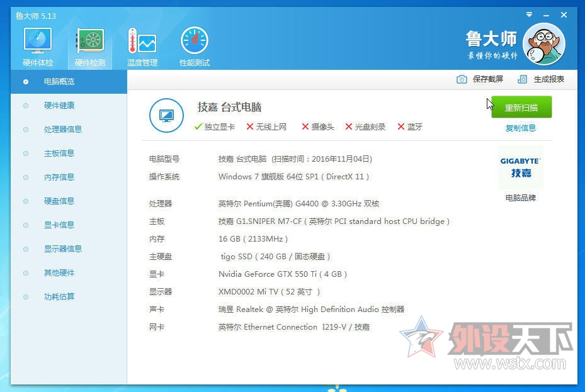Click the 蓝牙 red X status
Viewport: 585px width, 392px height.
tap(410, 126)
